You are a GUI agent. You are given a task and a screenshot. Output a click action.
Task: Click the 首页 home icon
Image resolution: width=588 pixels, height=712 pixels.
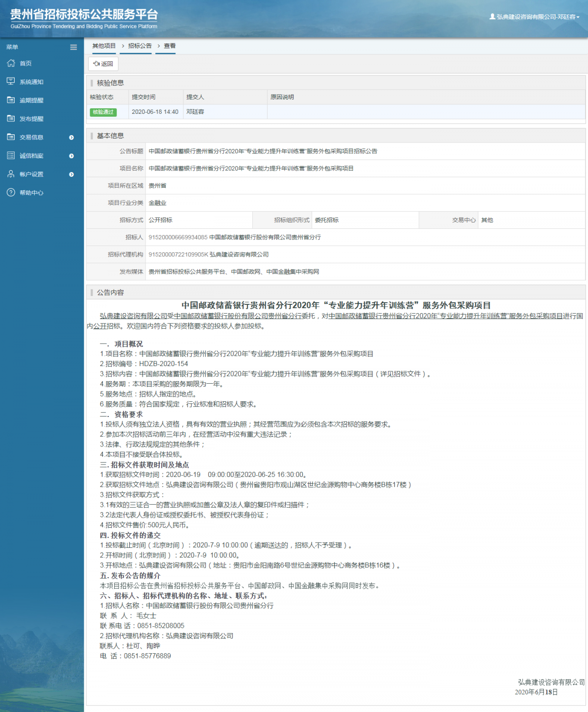pyautogui.click(x=10, y=63)
